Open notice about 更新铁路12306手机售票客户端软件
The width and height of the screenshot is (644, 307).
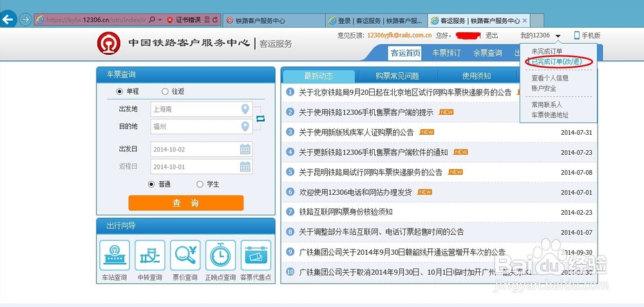(374, 152)
